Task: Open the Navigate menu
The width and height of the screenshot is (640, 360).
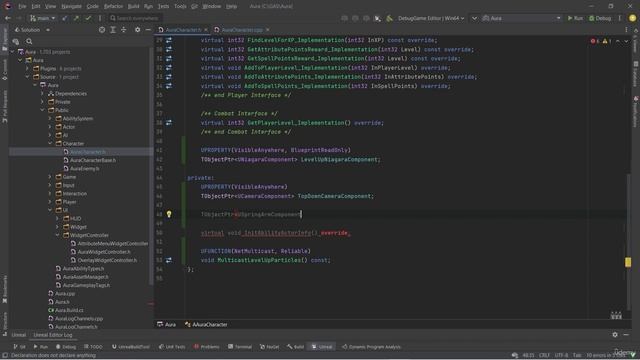Action: tap(71, 6)
